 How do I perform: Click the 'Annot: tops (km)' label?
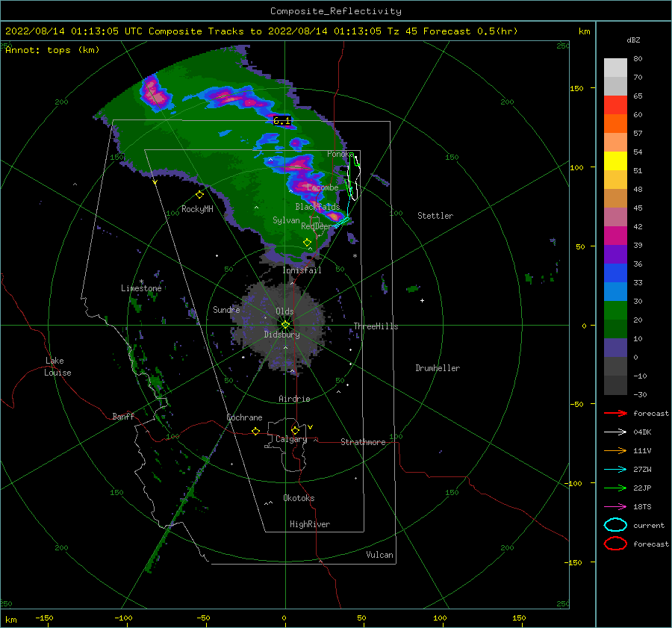(52, 50)
